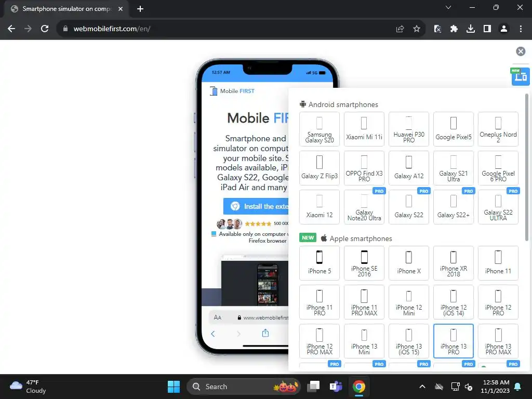Open Chrome downloads
This screenshot has height=399, width=532.
(x=471, y=29)
